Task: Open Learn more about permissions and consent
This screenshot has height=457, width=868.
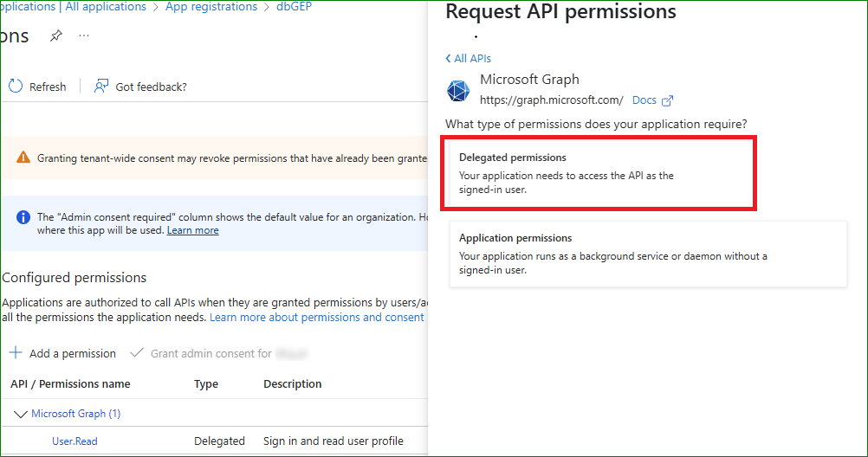Action: pos(316,318)
